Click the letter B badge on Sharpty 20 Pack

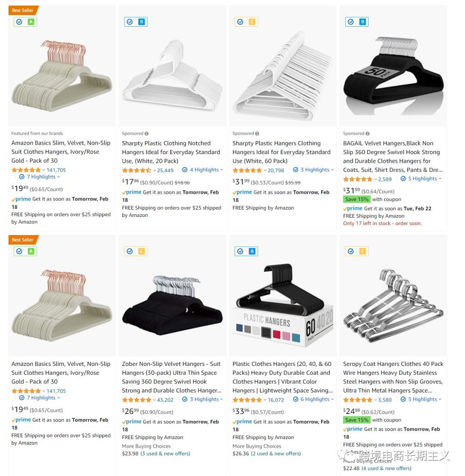click(x=141, y=22)
